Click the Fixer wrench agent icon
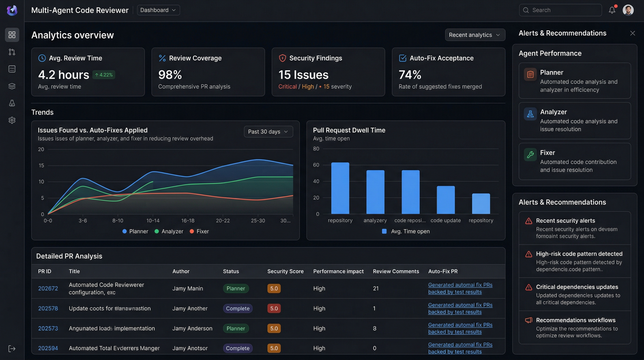Image resolution: width=644 pixels, height=360 pixels. 530,154
